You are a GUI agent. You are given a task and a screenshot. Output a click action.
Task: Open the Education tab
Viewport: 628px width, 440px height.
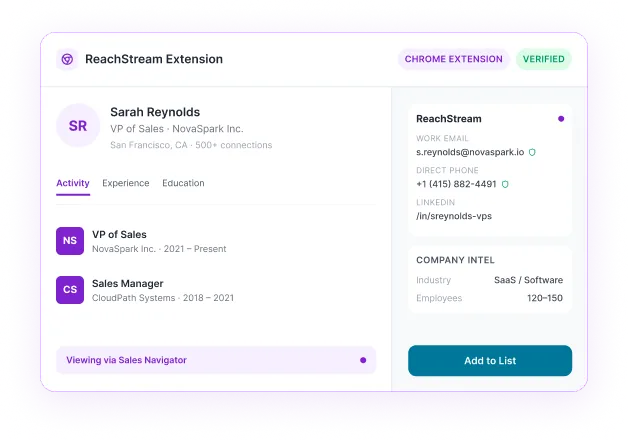pyautogui.click(x=183, y=183)
